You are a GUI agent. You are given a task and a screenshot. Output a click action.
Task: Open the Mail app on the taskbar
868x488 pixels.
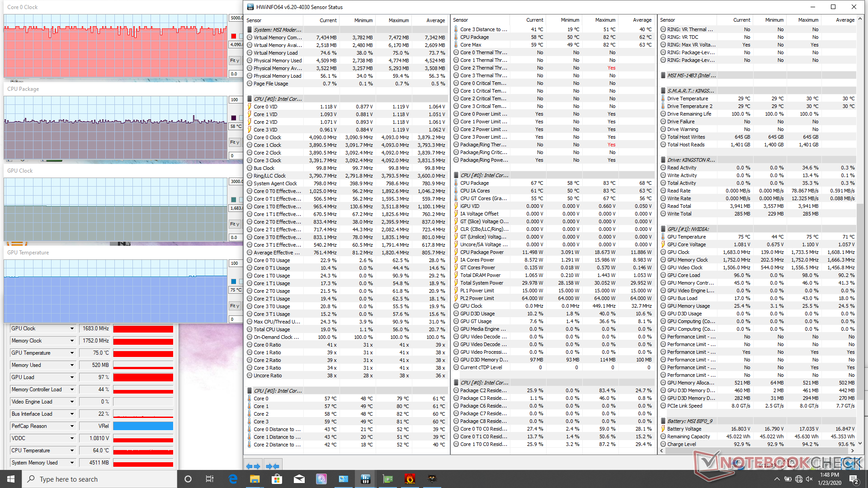coord(299,479)
